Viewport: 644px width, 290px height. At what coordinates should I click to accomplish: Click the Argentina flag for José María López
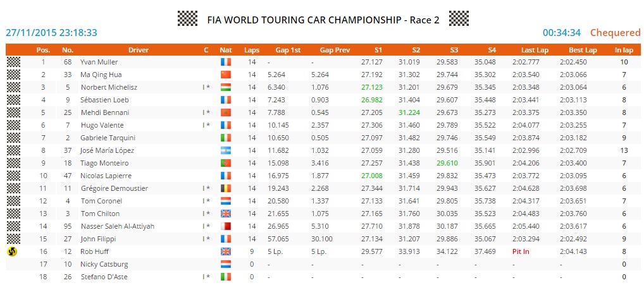[x=226, y=150]
